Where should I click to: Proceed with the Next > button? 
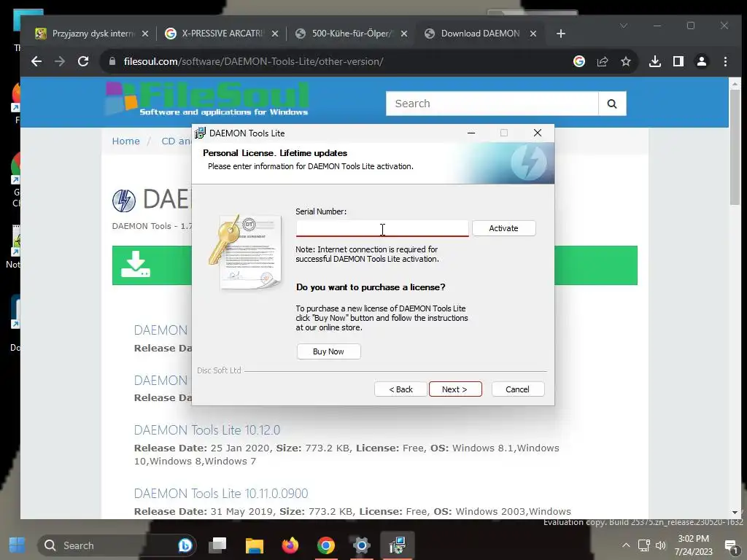(x=455, y=389)
